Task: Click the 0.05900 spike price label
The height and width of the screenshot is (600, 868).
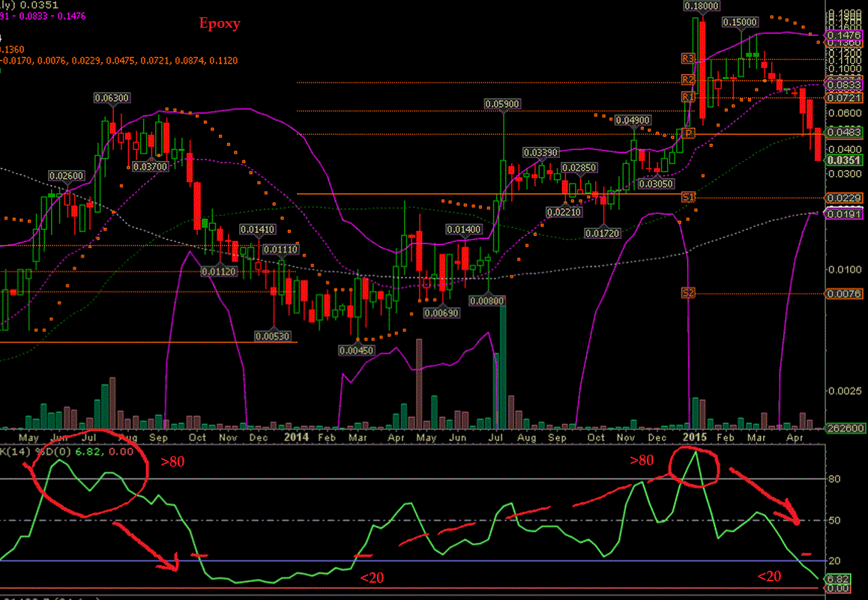Action: click(x=502, y=104)
